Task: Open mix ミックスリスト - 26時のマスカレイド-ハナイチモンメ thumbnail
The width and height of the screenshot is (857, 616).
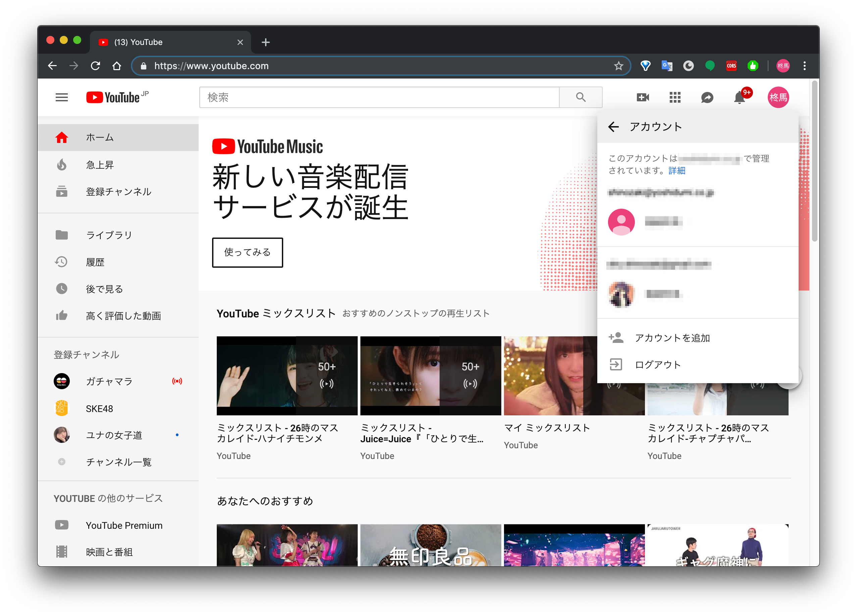Action: (287, 376)
